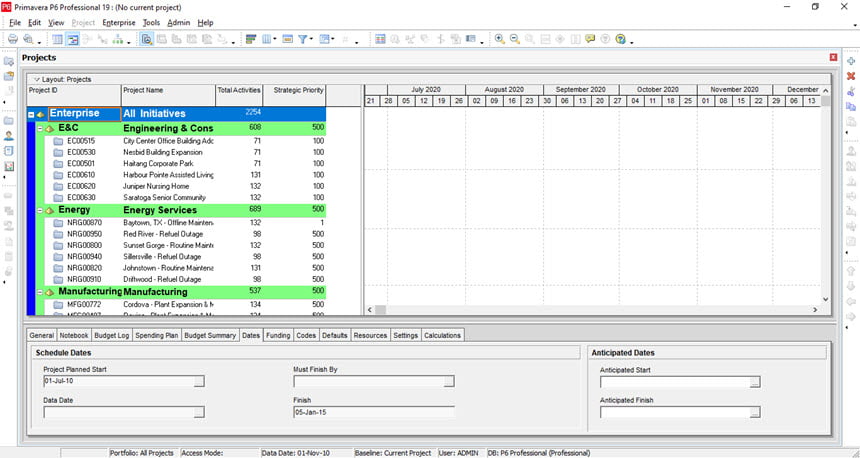Image resolution: width=860 pixels, height=458 pixels.
Task: Zoom in the Gantt timescale
Action: [500, 39]
